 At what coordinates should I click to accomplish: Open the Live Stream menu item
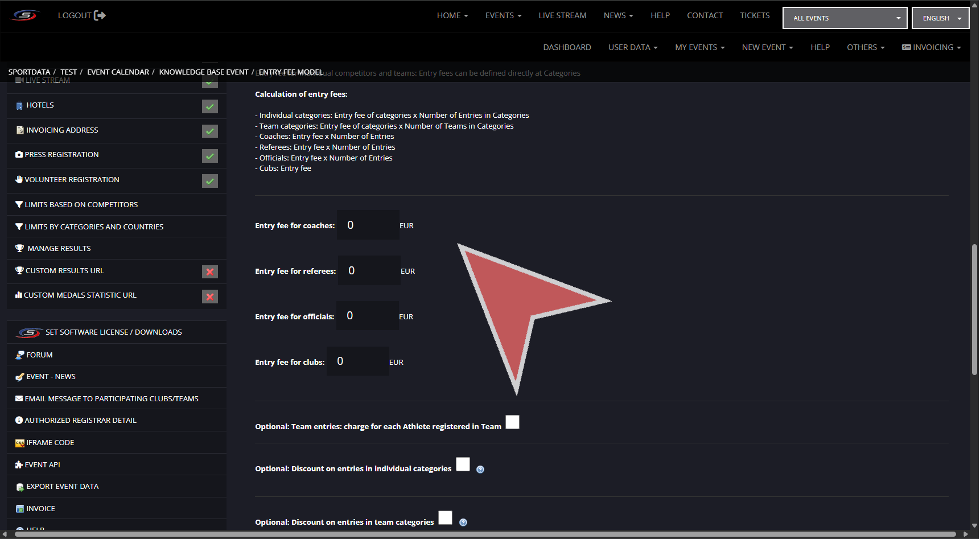pyautogui.click(x=562, y=15)
